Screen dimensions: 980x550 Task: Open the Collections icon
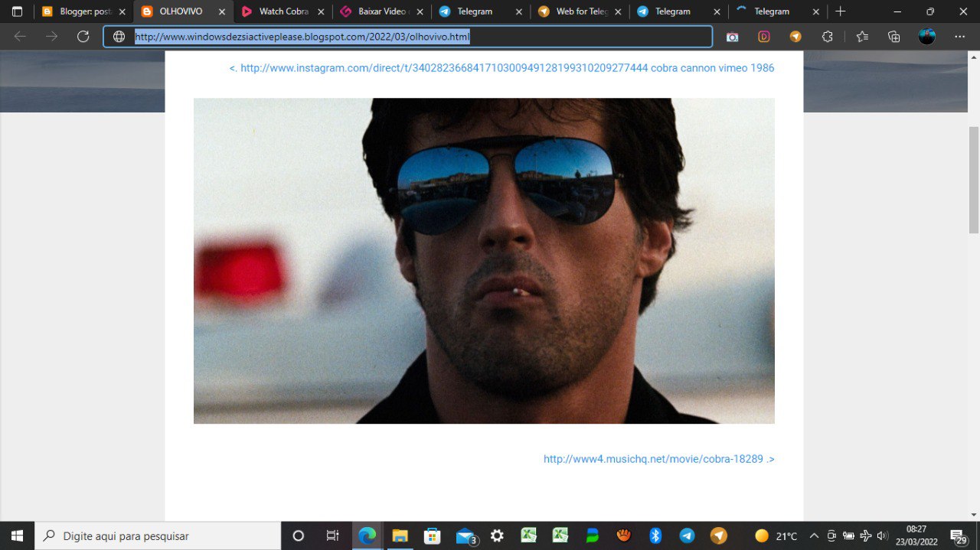coord(894,37)
